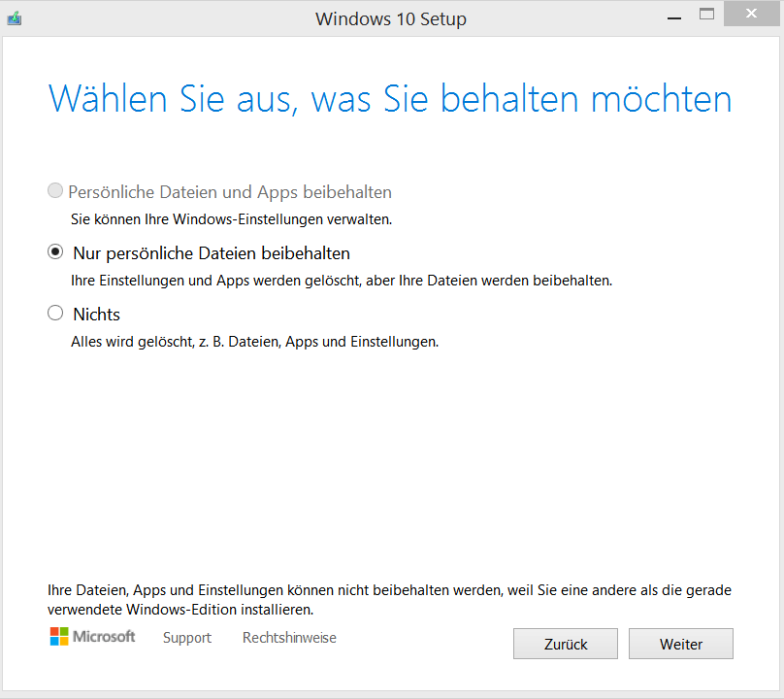Image resolution: width=784 pixels, height=699 pixels.
Task: Click text 'Sie können Ihre Windows-Einstellungen verwalten.'
Action: 232,219
